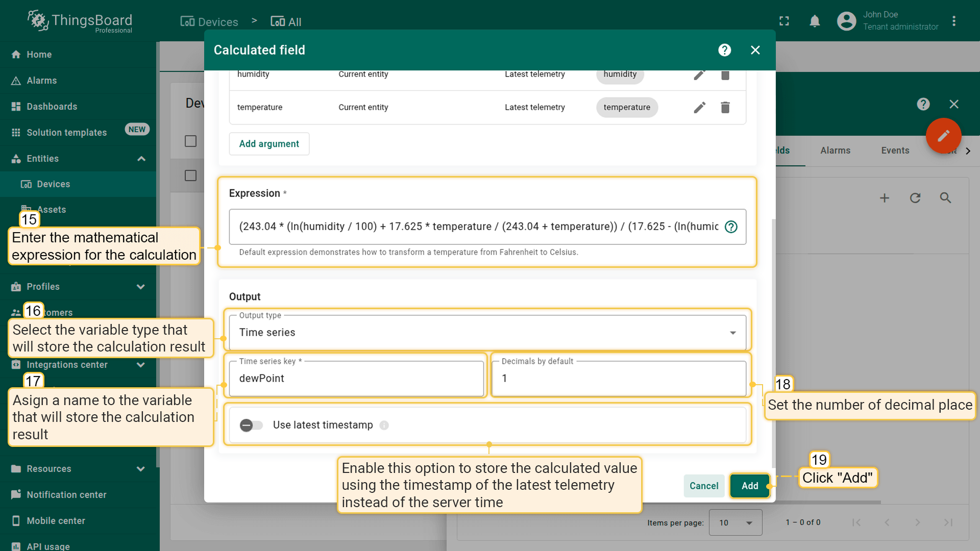Check the first device row checkbox
The image size is (980, 551).
click(x=190, y=141)
